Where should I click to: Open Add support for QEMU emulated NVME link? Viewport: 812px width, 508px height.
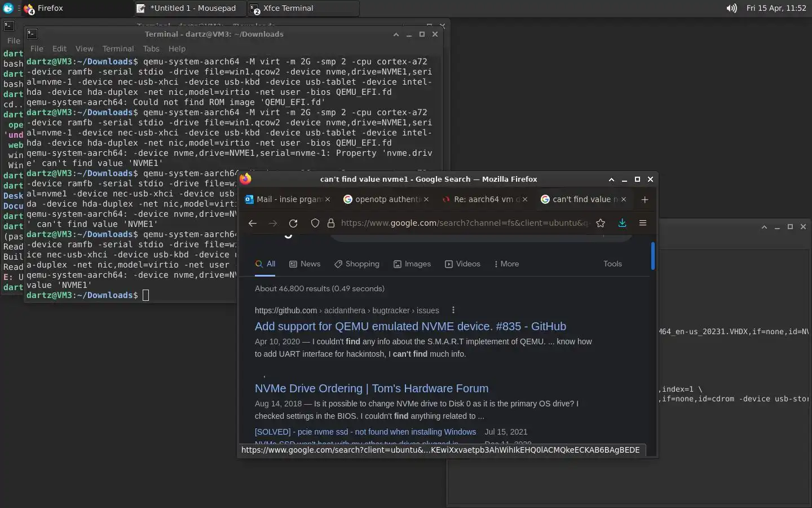pyautogui.click(x=411, y=326)
